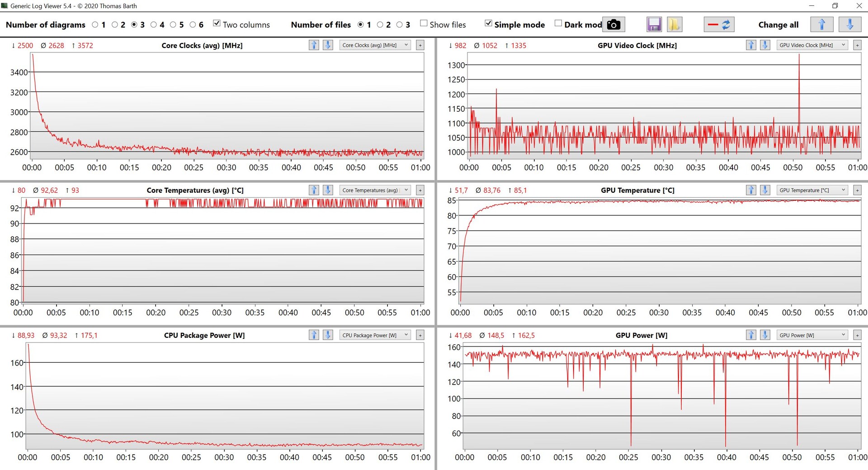Click up arrow for Core Clocks diagram

click(314, 45)
